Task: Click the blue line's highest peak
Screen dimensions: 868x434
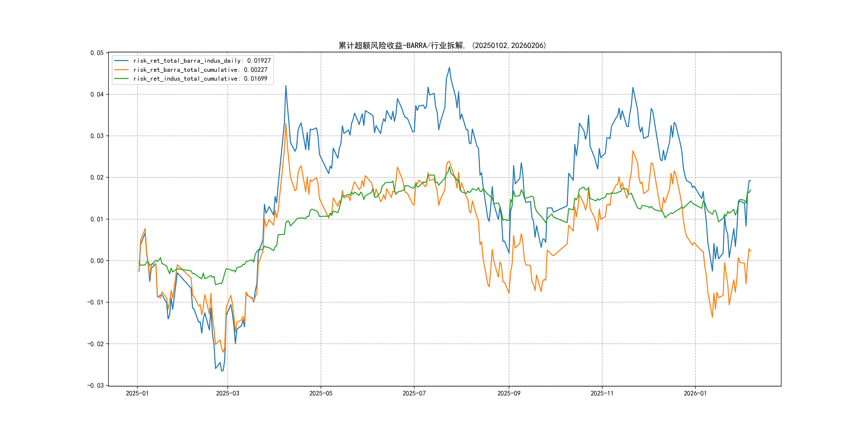Action: pos(450,68)
